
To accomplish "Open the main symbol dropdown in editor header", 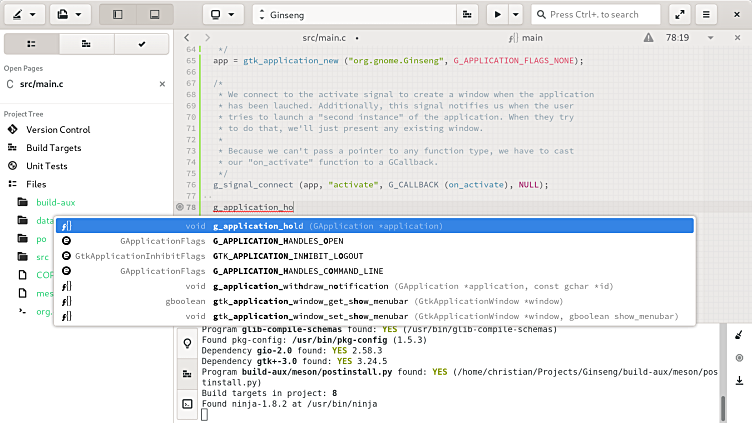I will tap(525, 36).
